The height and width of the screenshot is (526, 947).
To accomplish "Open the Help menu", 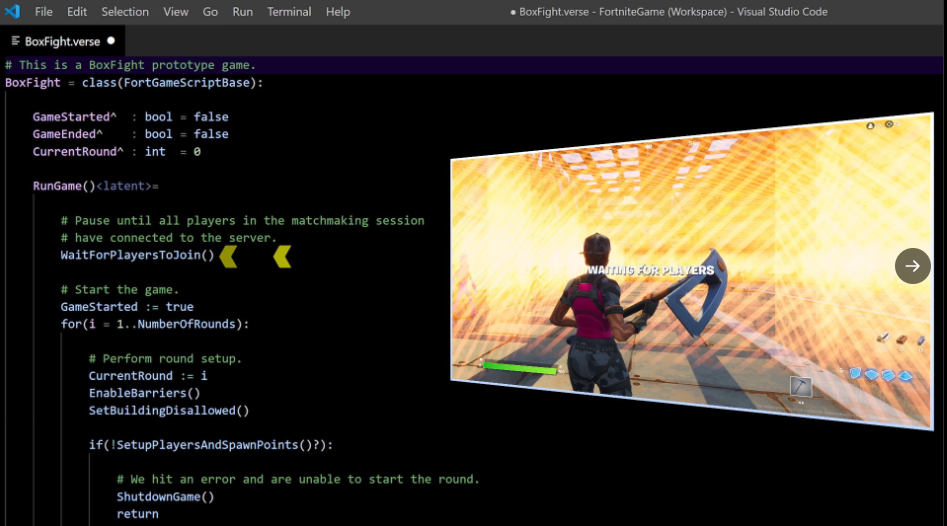I will pyautogui.click(x=338, y=12).
